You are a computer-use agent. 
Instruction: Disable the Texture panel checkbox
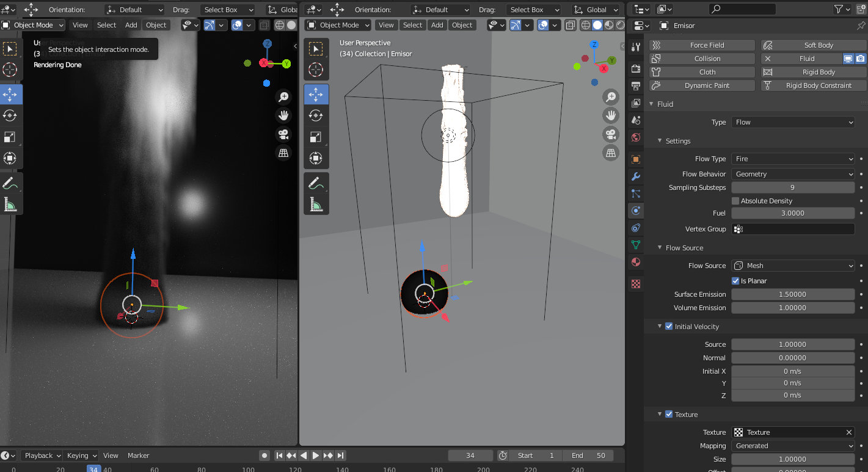pyautogui.click(x=669, y=415)
